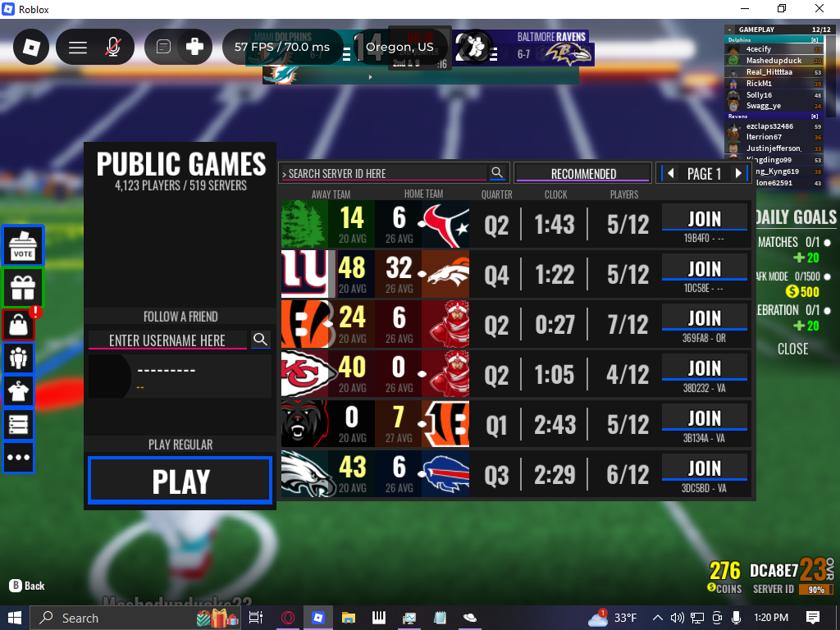Open the hamburger menu in top bar
The width and height of the screenshot is (840, 630).
point(78,47)
